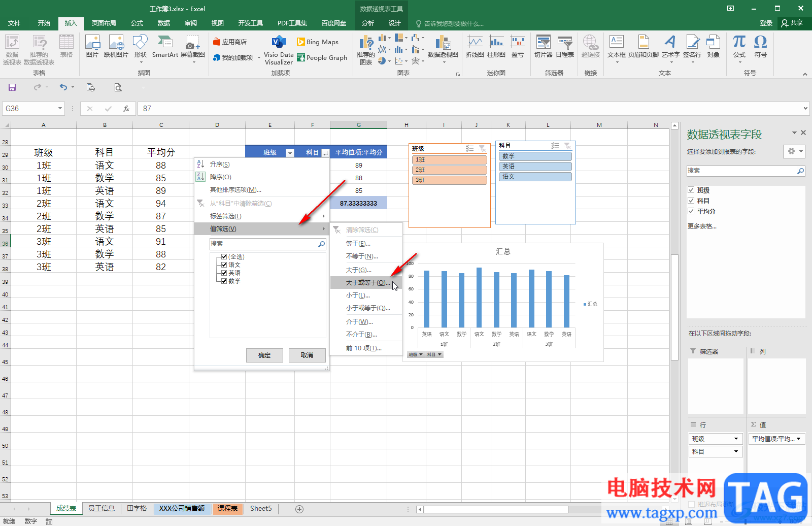
Task: Select 1班 in the 班级 slicer
Action: pyautogui.click(x=450, y=160)
